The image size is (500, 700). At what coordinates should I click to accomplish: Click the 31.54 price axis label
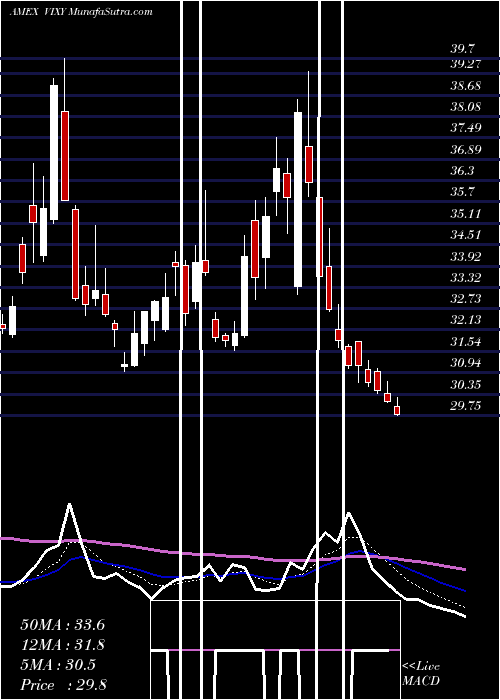coord(466,342)
